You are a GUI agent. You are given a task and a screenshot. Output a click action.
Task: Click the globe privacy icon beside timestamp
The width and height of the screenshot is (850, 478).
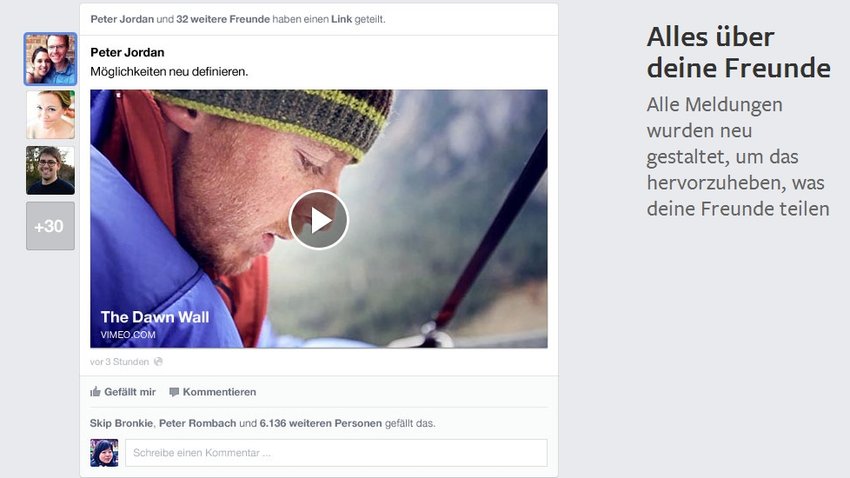click(x=158, y=361)
